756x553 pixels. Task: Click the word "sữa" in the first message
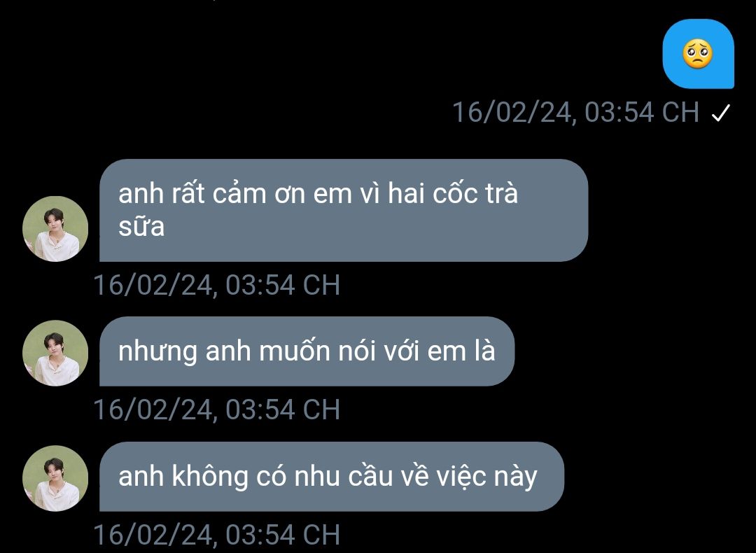[141, 226]
